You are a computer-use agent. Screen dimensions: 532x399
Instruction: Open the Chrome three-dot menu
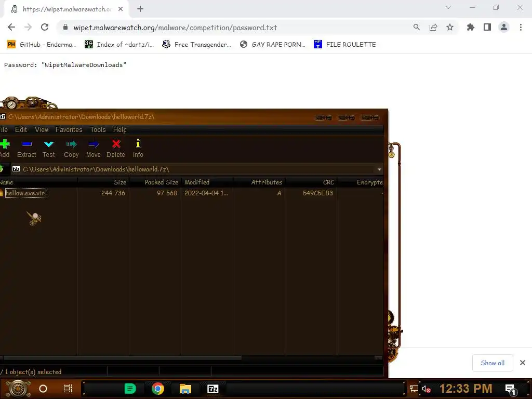pyautogui.click(x=521, y=27)
